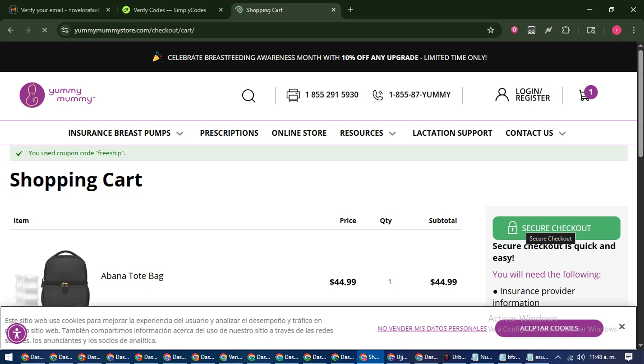This screenshot has width=644, height=364.
Task: Show hidden tray icons chevron
Action: [x=558, y=357]
